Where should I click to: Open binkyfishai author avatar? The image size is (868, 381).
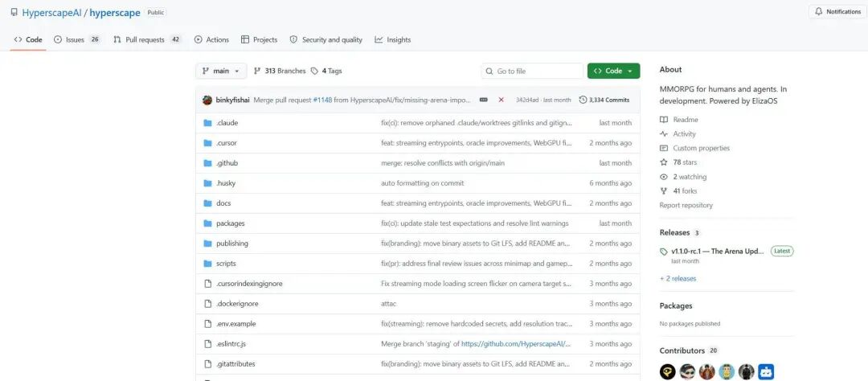[207, 100]
